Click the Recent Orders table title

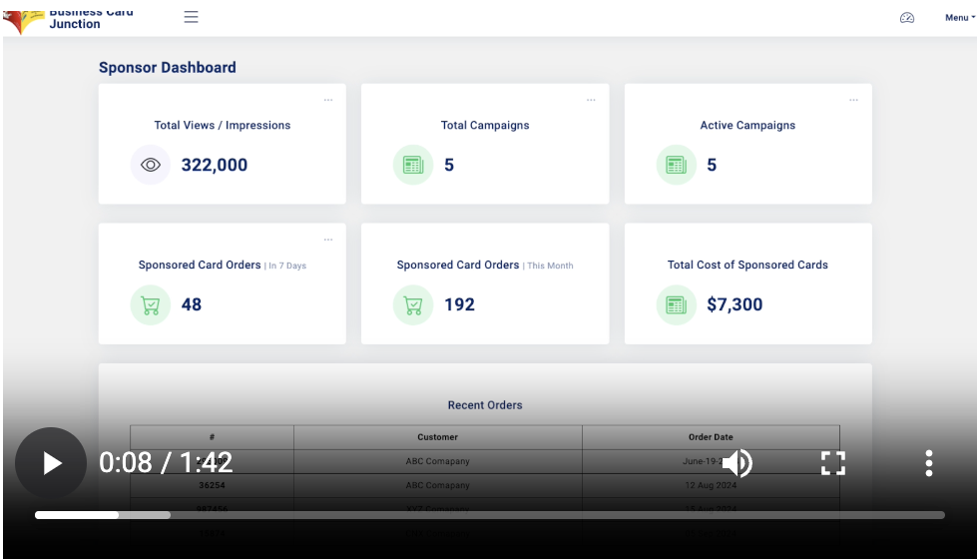click(485, 405)
